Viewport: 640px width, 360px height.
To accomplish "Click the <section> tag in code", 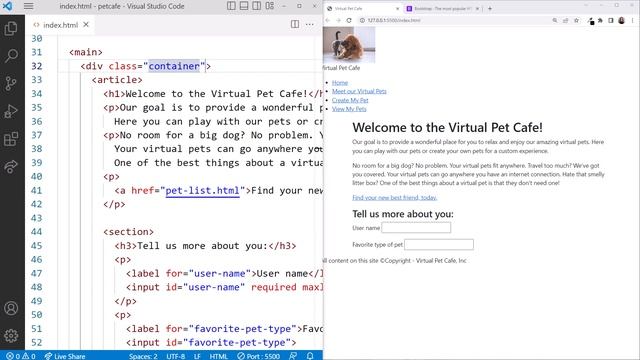I will click(128, 232).
